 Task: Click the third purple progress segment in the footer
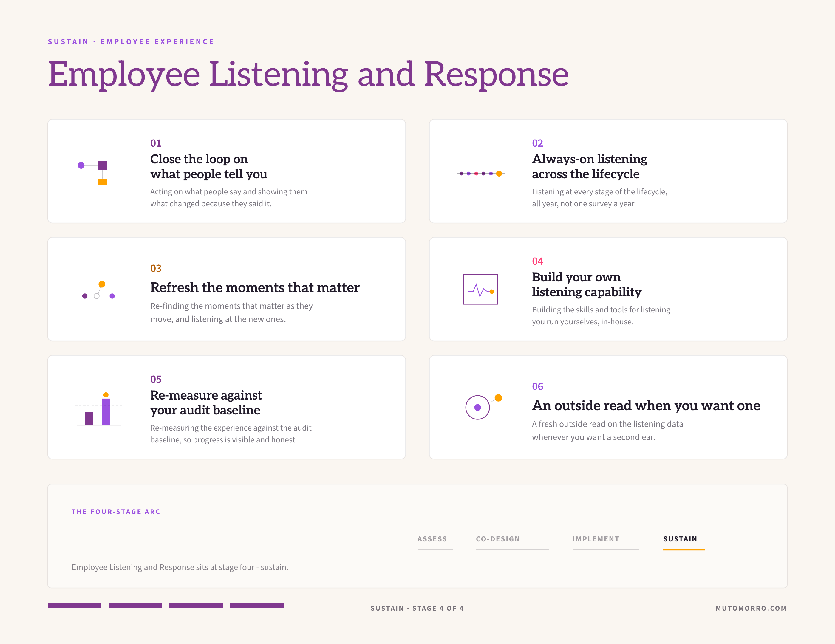point(196,606)
